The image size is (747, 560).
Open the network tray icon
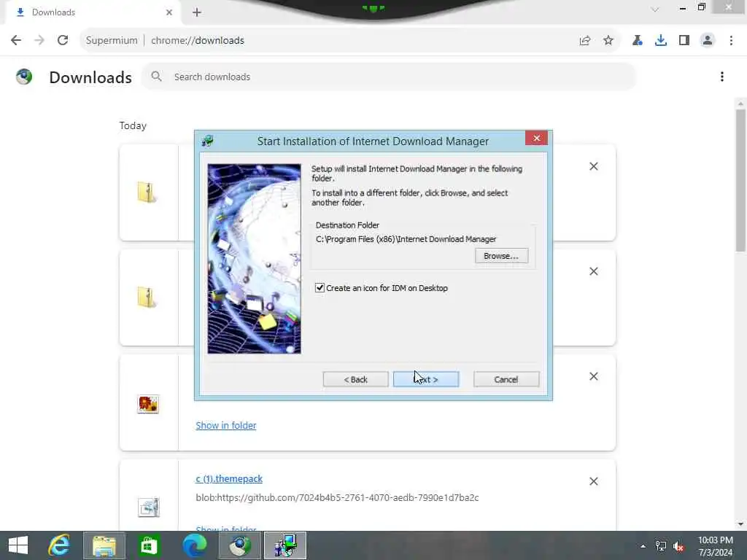[660, 546]
